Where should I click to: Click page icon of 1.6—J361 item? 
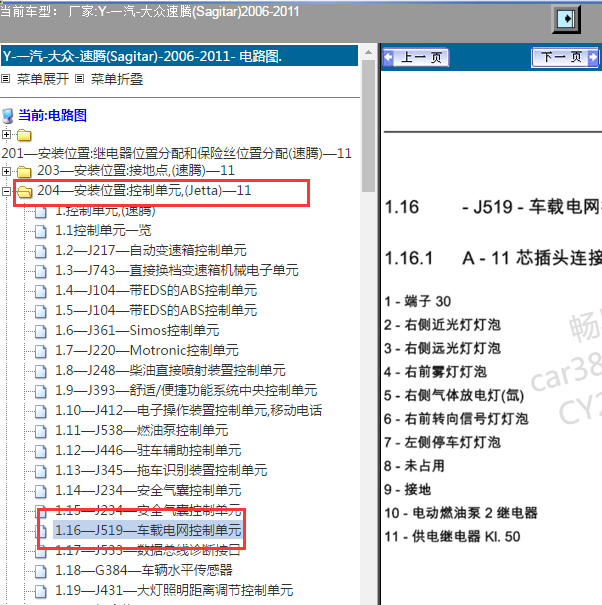41,332
